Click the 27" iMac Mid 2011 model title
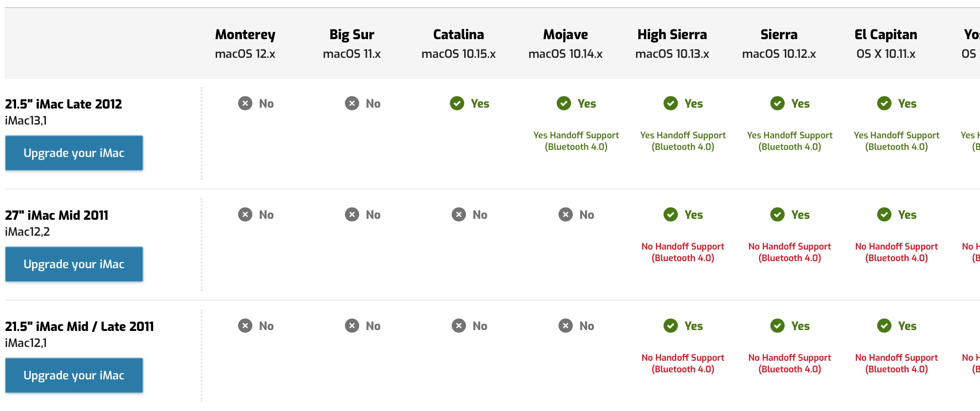 pyautogui.click(x=57, y=215)
